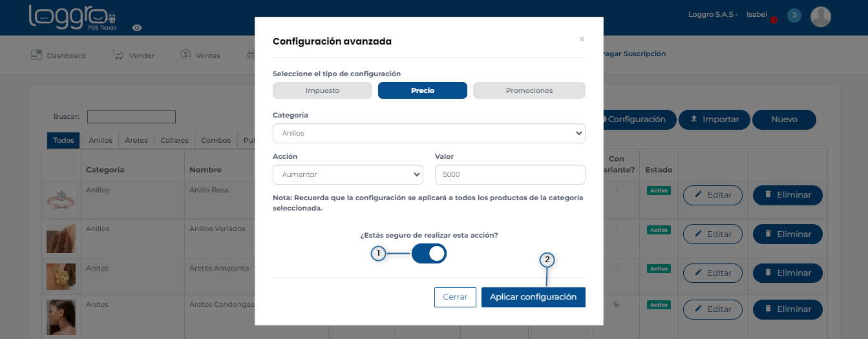Image resolution: width=868 pixels, height=339 pixels.
Task: Switch to the Collares category tab
Action: [175, 140]
